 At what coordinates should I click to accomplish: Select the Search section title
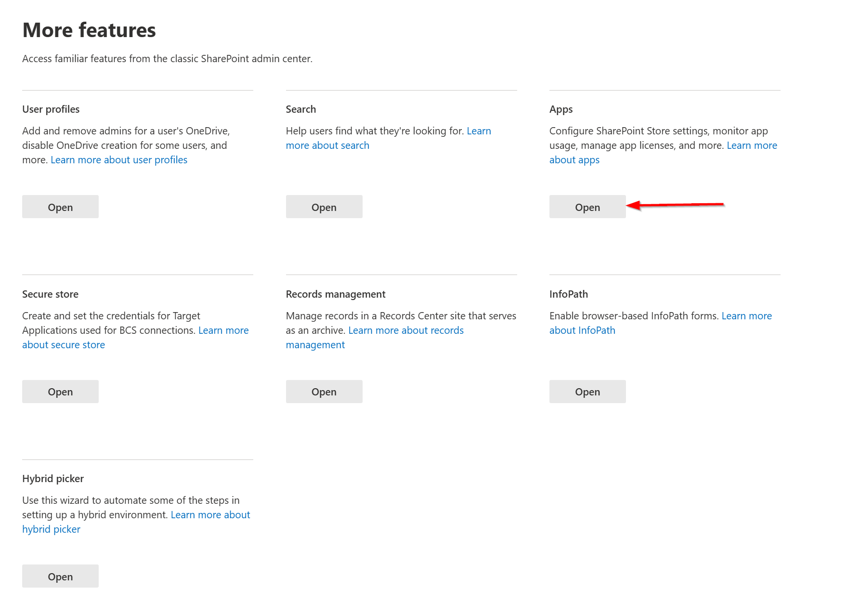point(301,109)
